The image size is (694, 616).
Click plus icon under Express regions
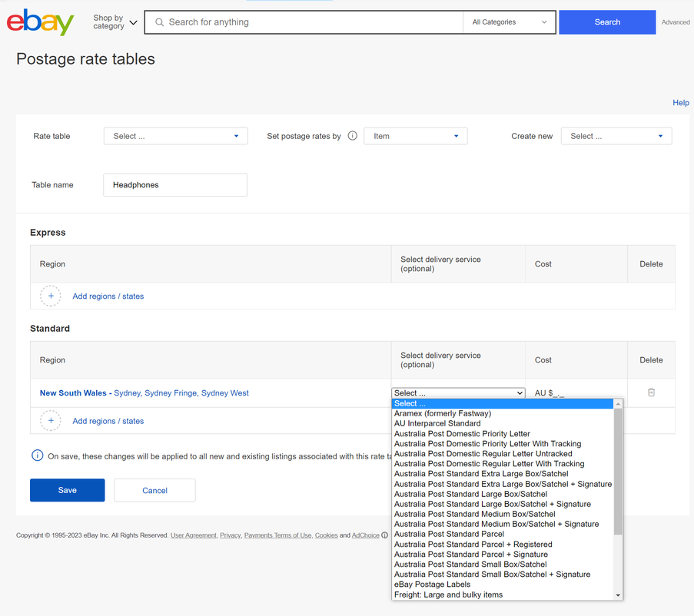(x=51, y=296)
